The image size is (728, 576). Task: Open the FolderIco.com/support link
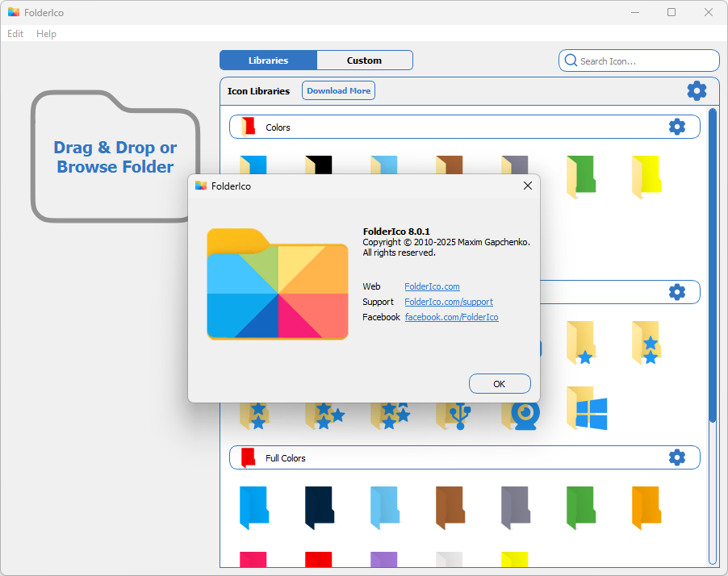449,302
